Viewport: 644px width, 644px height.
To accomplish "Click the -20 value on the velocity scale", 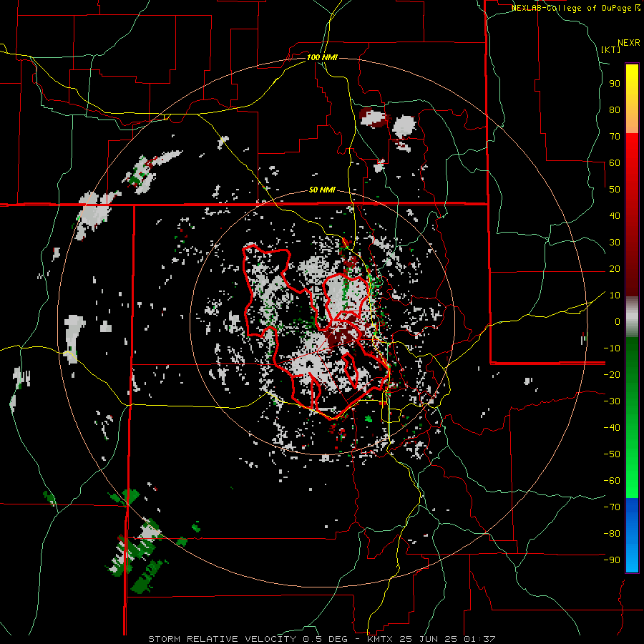I will [x=612, y=374].
